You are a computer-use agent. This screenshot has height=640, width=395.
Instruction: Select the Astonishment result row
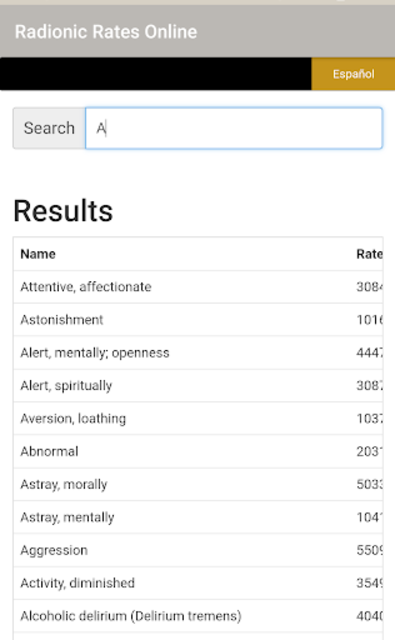pyautogui.click(x=198, y=320)
